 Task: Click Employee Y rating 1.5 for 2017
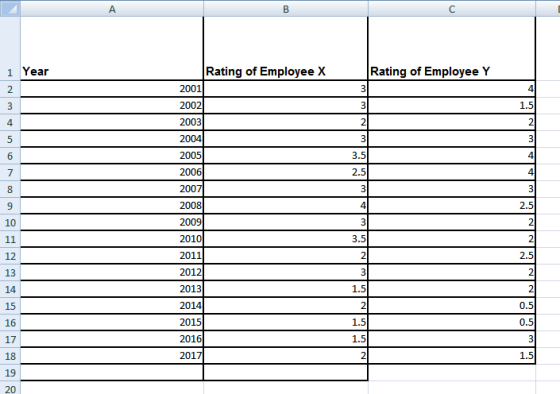coord(452,356)
